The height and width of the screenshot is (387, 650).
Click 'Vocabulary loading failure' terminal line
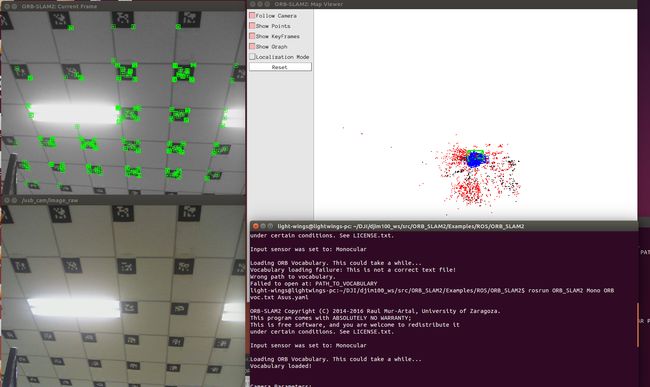click(x=353, y=270)
